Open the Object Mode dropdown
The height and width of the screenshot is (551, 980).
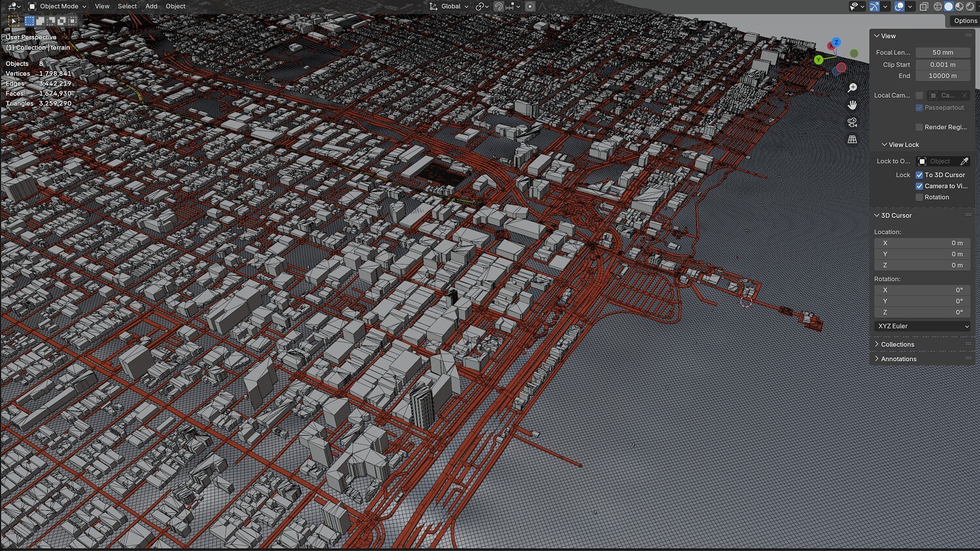point(57,7)
